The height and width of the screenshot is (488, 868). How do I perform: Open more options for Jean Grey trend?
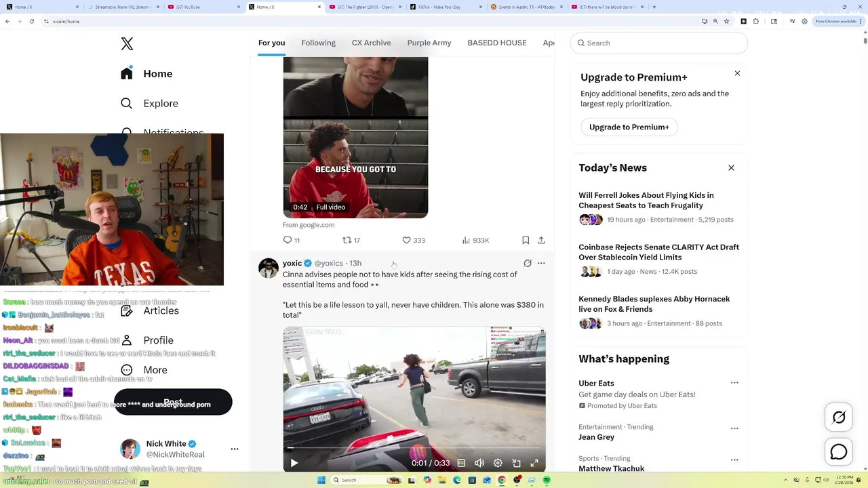[734, 428]
